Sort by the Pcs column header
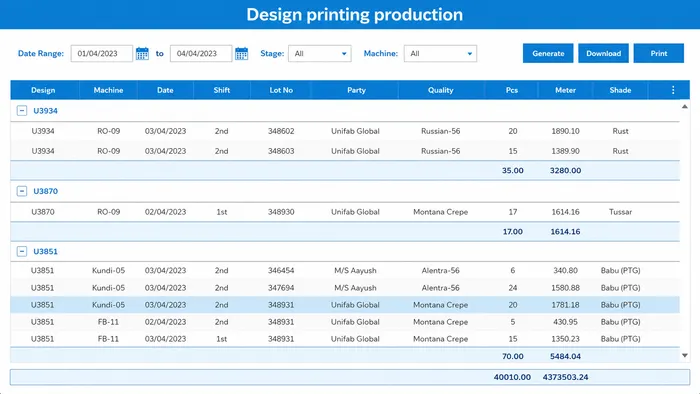 click(x=512, y=90)
